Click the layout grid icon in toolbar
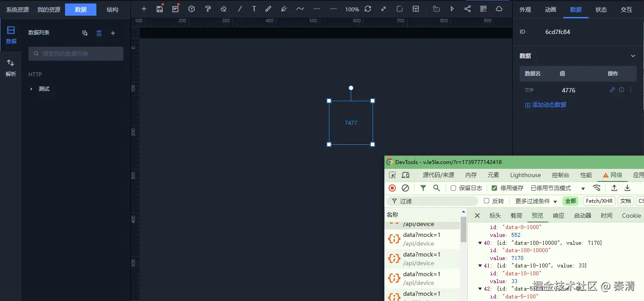Viewport: 644px width, 301px height. (416, 9)
